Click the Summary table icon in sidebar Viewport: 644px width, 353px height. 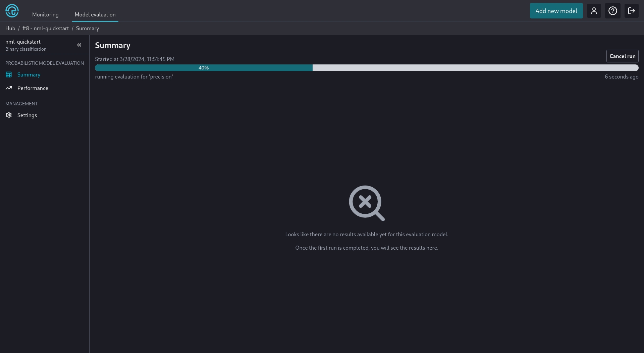click(x=9, y=75)
